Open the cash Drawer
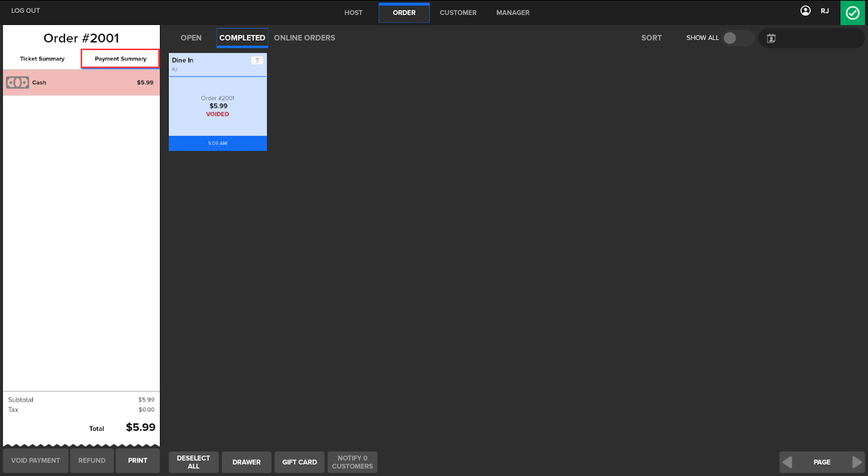The width and height of the screenshot is (868, 476). (x=246, y=462)
